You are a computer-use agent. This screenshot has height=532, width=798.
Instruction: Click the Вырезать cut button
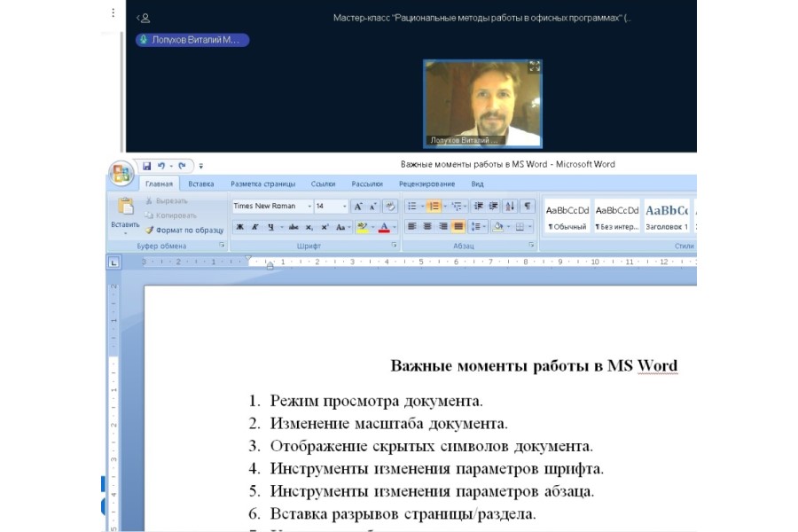[167, 201]
